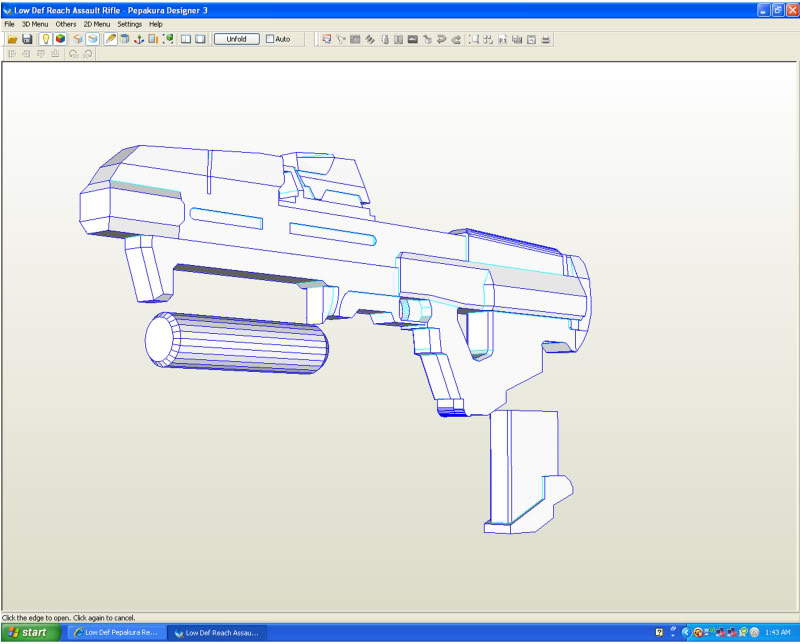Image resolution: width=800 pixels, height=644 pixels.
Task: Switch to the single-pane window layout icon
Action: 201,39
